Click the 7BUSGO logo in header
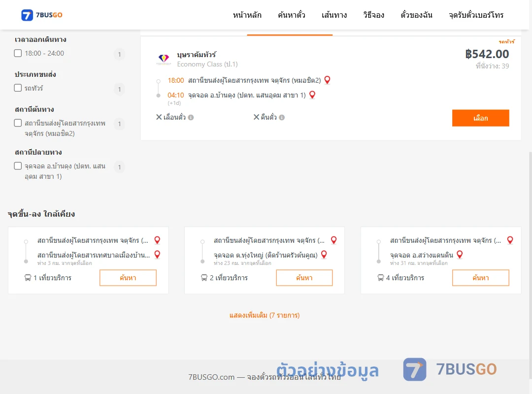The width and height of the screenshot is (532, 394). [42, 15]
